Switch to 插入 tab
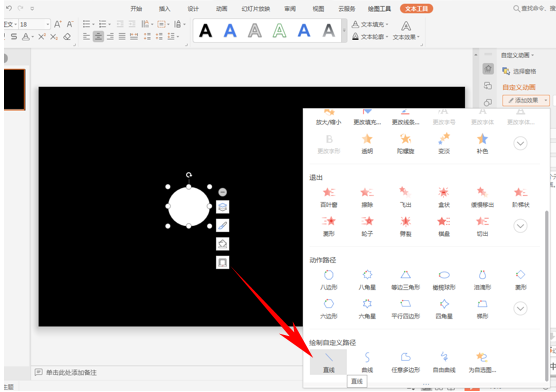This screenshot has height=392, width=556. 165,9
